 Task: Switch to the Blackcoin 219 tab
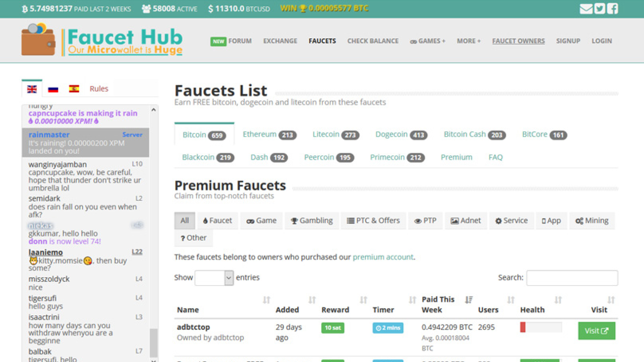[x=208, y=157]
